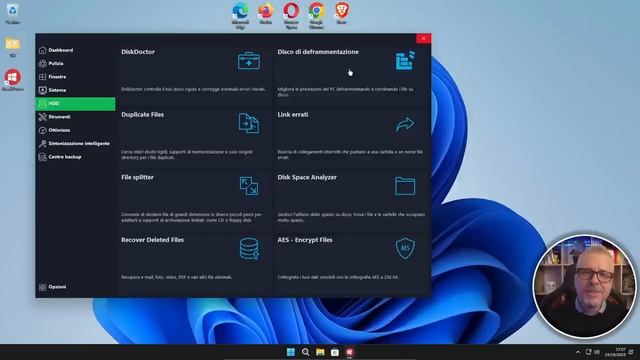This screenshot has height=360, width=640.
Task: Click the Dashboard home icon
Action: point(42,50)
